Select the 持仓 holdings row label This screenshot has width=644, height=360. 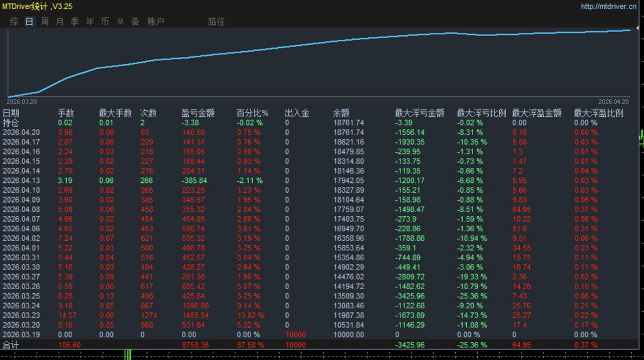coord(10,123)
